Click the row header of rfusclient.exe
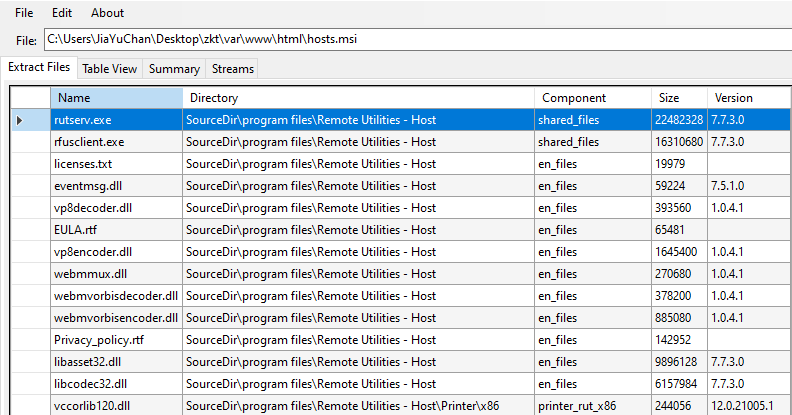The height and width of the screenshot is (415, 792). pyautogui.click(x=30, y=142)
